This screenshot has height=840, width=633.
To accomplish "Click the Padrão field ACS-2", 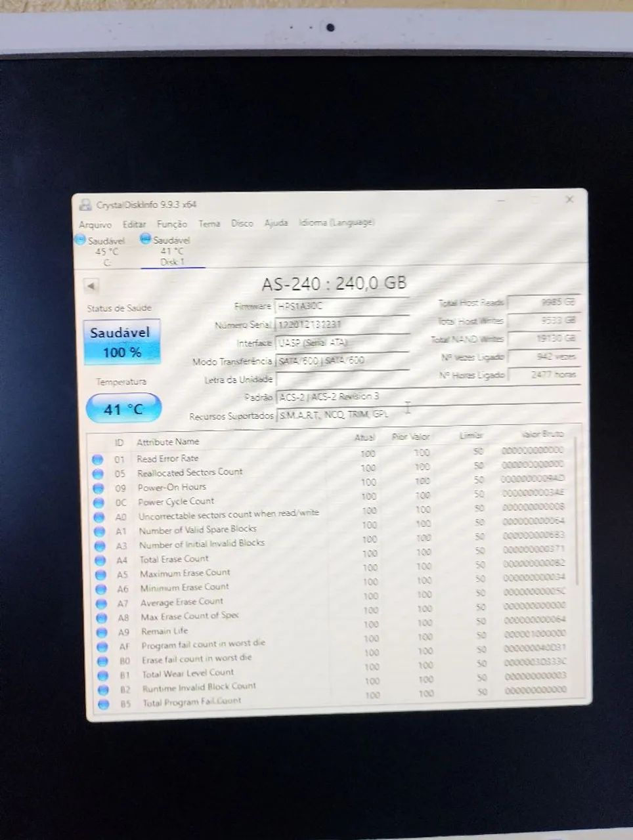I will coord(428,396).
